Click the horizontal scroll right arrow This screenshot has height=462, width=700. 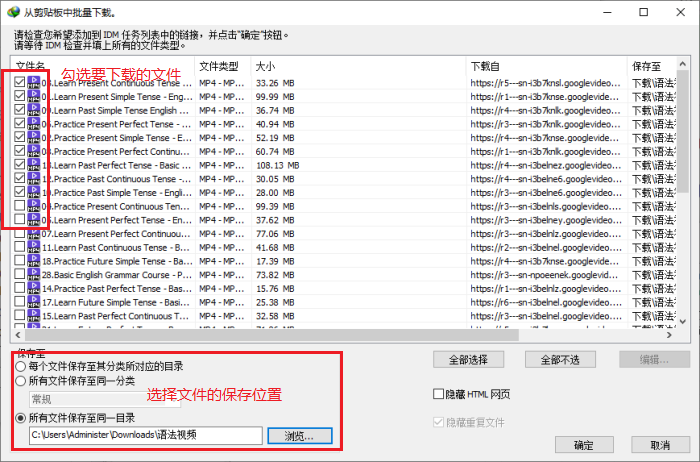click(669, 335)
